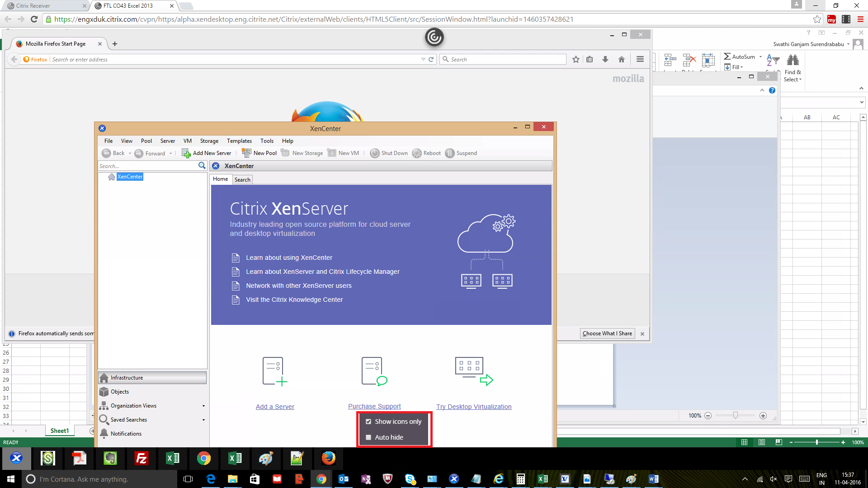This screenshot has width=868, height=488.
Task: Click the Choose What I Share button
Action: [607, 333]
